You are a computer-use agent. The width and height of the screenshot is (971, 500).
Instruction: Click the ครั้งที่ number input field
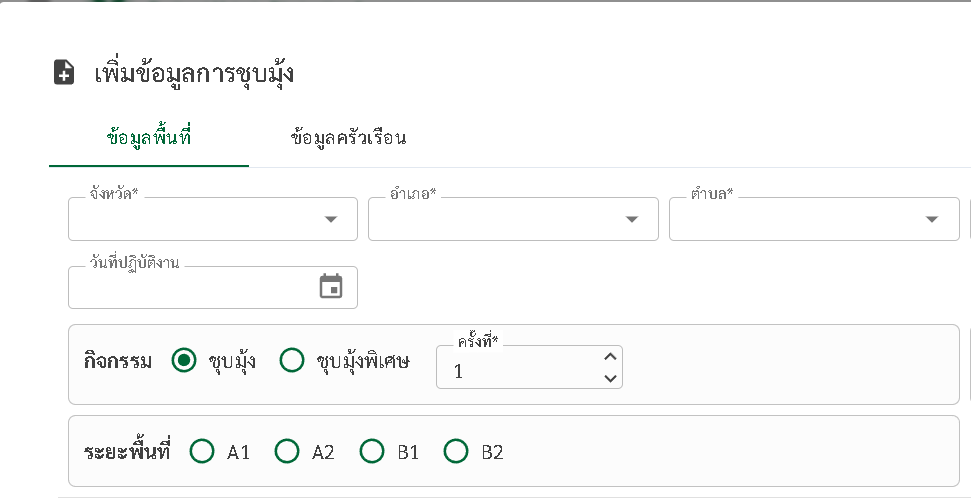click(x=529, y=367)
